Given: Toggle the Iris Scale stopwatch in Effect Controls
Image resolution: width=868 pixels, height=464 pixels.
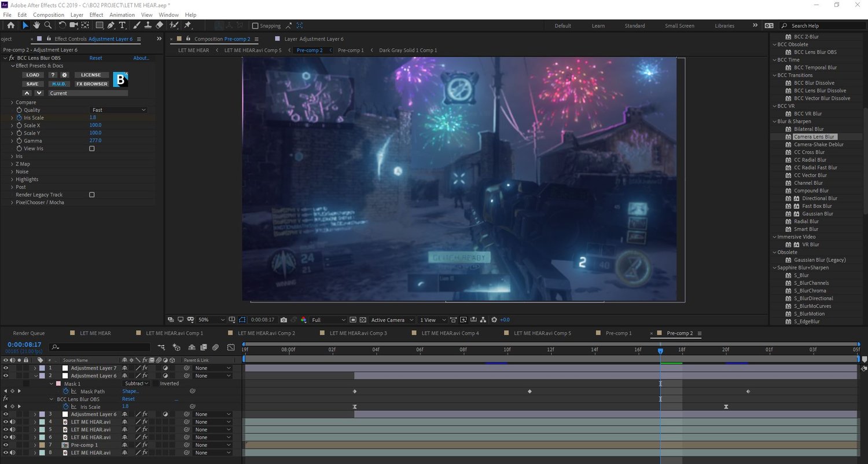Looking at the screenshot, I should [x=19, y=118].
